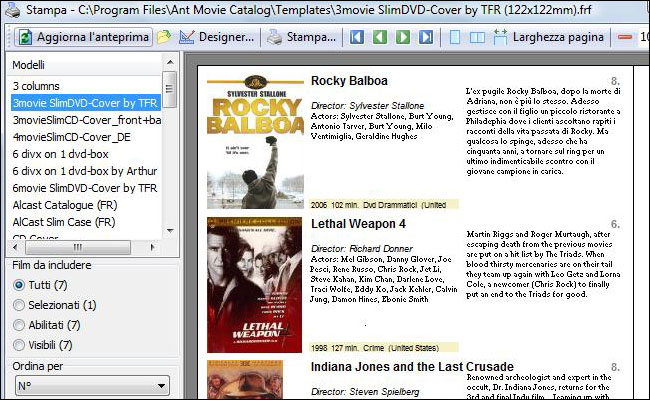Click the 1998 127 min. Crime info bar
The width and height of the screenshot is (650, 400).
(384, 348)
